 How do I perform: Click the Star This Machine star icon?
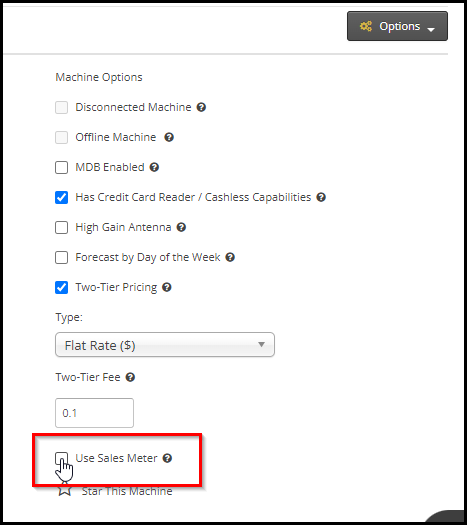[x=65, y=491]
